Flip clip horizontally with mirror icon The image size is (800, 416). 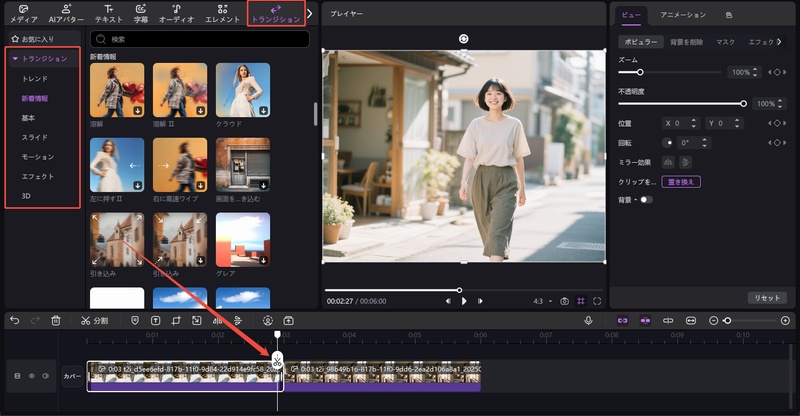(668, 162)
